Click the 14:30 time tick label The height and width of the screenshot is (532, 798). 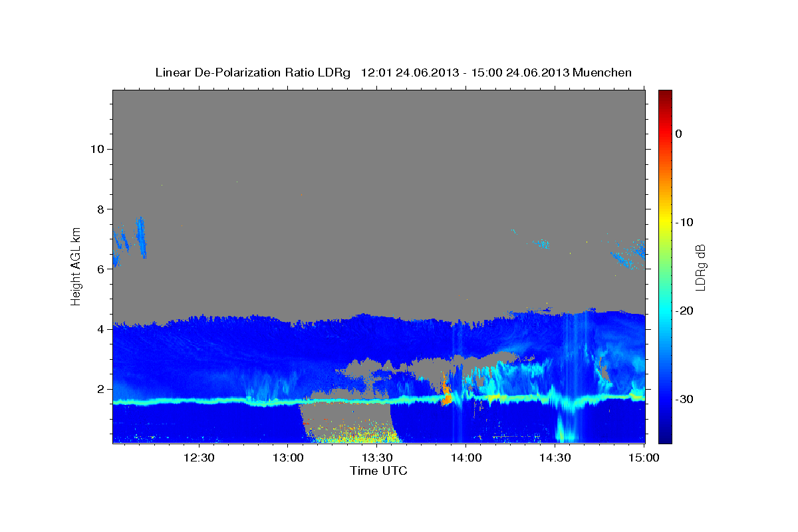point(555,458)
